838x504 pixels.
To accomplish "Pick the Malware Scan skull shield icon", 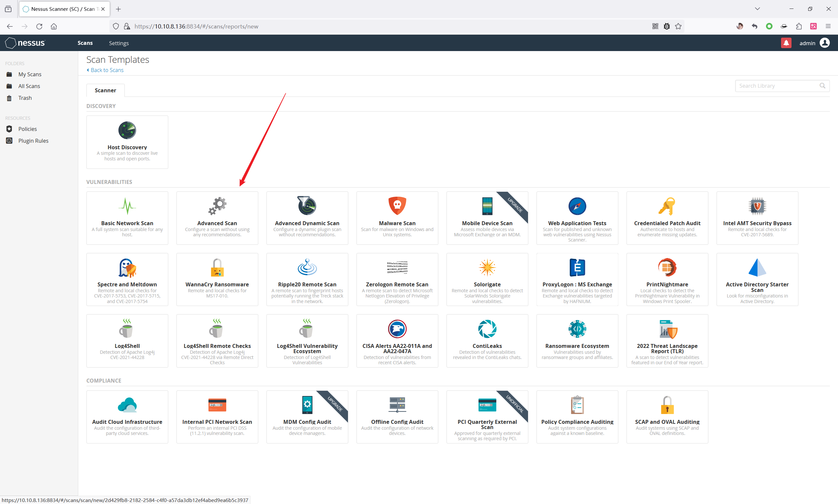I will pyautogui.click(x=397, y=206).
